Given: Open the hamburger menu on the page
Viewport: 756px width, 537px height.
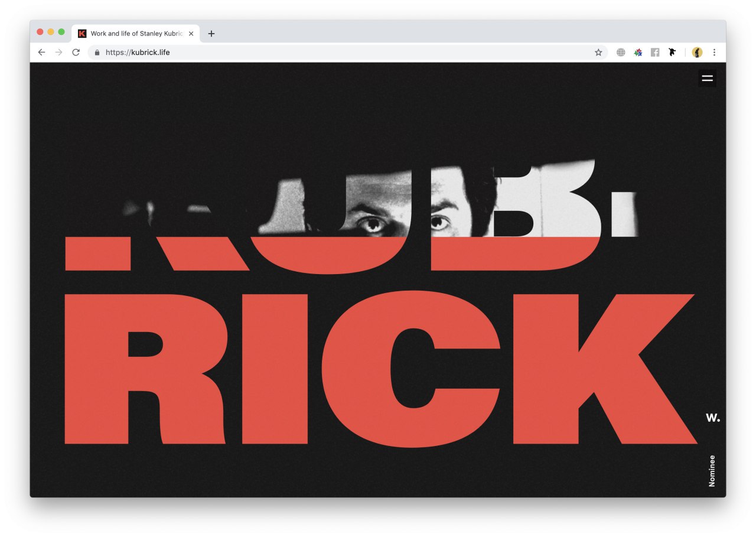Looking at the screenshot, I should (707, 78).
